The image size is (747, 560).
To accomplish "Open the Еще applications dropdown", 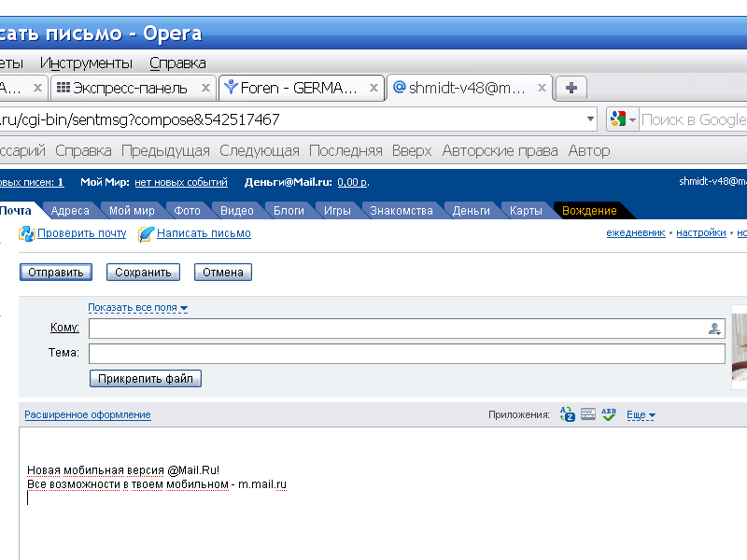I will (641, 414).
